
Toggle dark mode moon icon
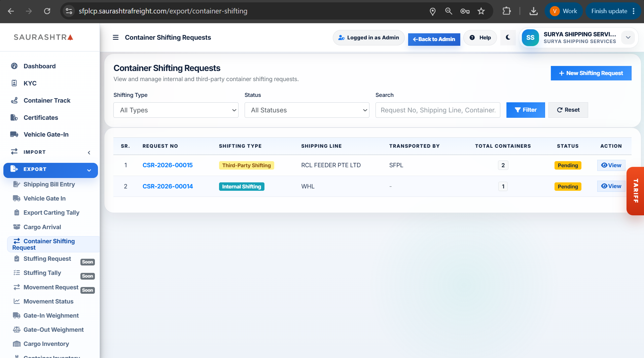508,37
